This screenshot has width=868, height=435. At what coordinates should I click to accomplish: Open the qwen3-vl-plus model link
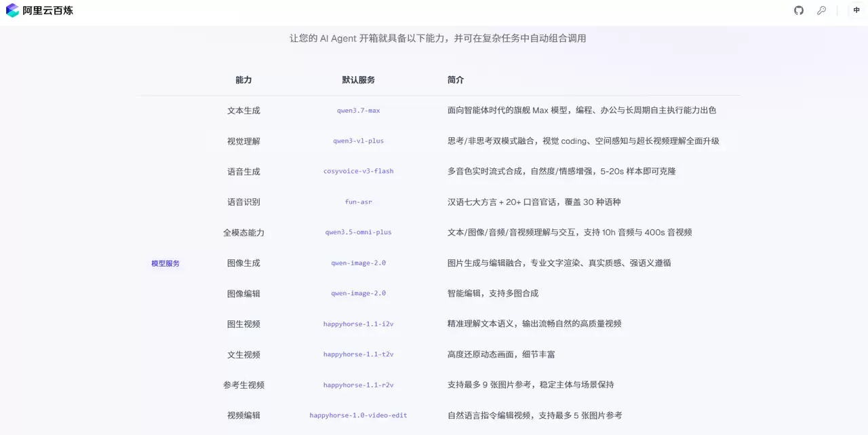358,141
